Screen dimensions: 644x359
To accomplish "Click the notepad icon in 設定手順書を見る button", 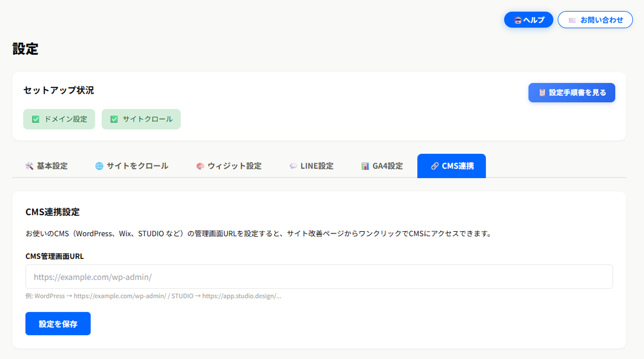I will [x=542, y=93].
